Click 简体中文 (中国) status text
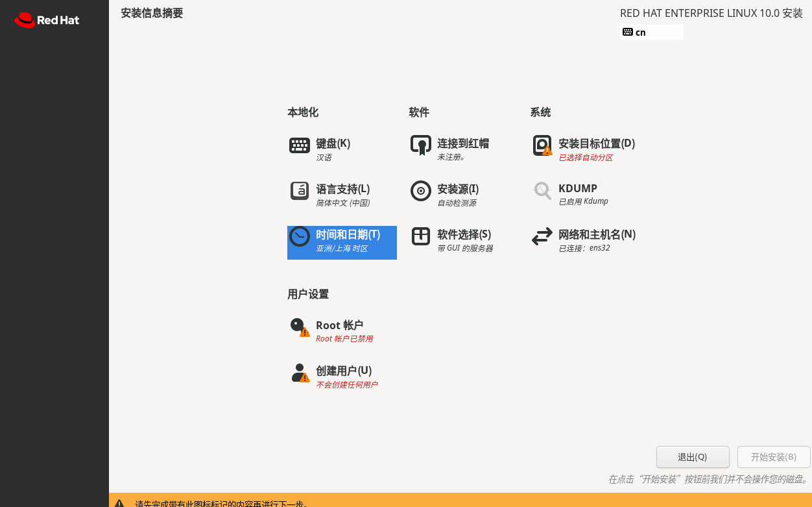The image size is (812, 507). tap(343, 203)
